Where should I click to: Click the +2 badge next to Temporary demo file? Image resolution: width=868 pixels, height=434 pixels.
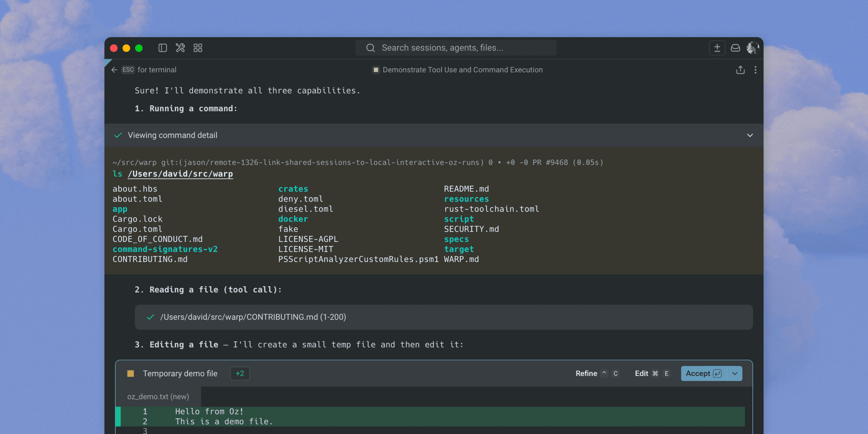coord(240,373)
